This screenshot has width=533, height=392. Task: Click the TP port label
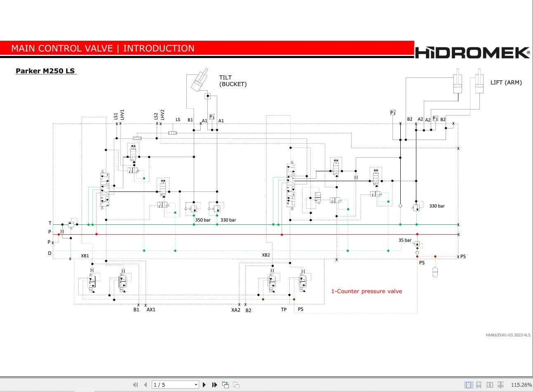pos(284,310)
